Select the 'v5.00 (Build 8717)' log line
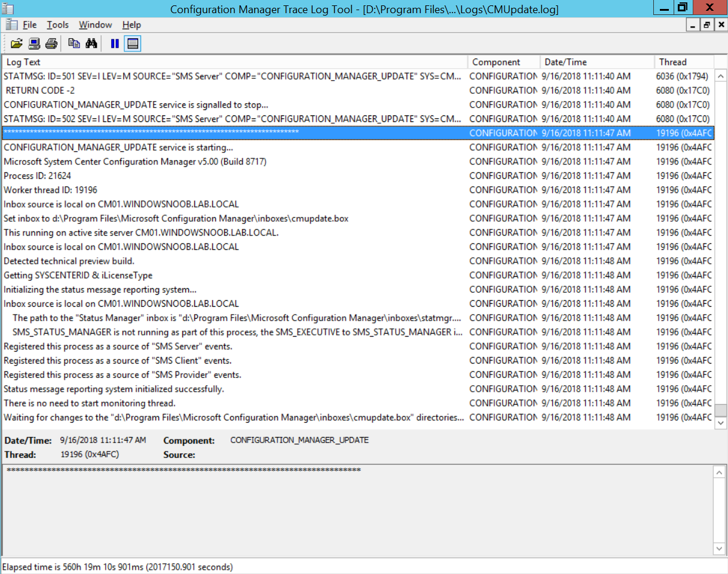 point(358,161)
